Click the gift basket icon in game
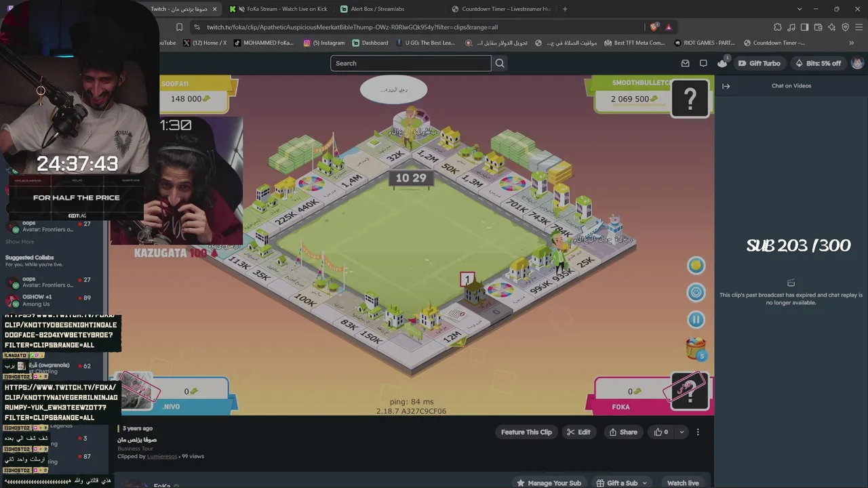Screen dimensions: 868x488 click(x=696, y=348)
